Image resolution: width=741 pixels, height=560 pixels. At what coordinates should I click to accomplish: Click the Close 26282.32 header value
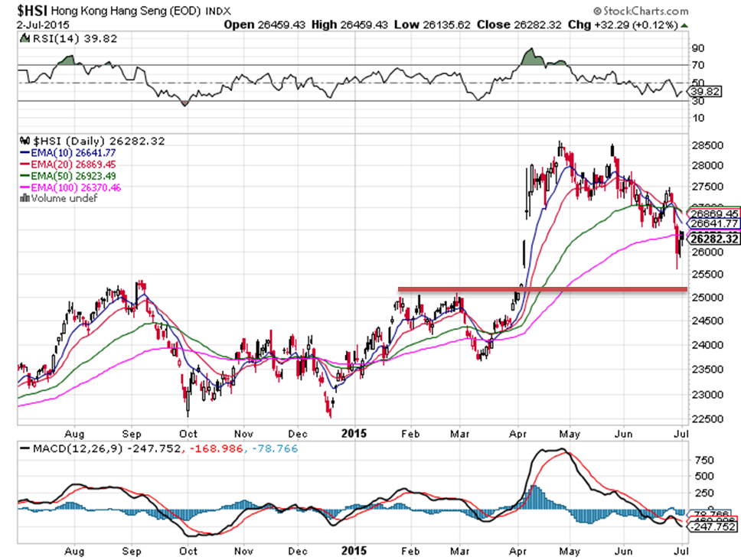pyautogui.click(x=512, y=24)
